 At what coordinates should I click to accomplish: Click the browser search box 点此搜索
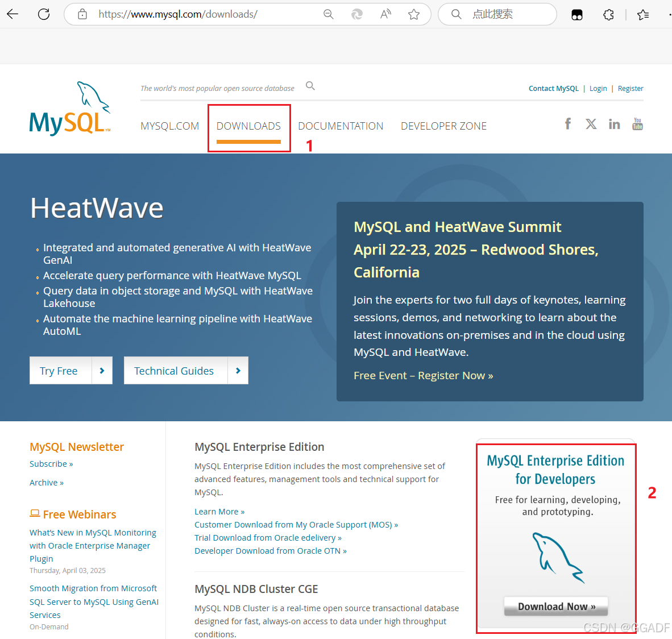click(497, 14)
